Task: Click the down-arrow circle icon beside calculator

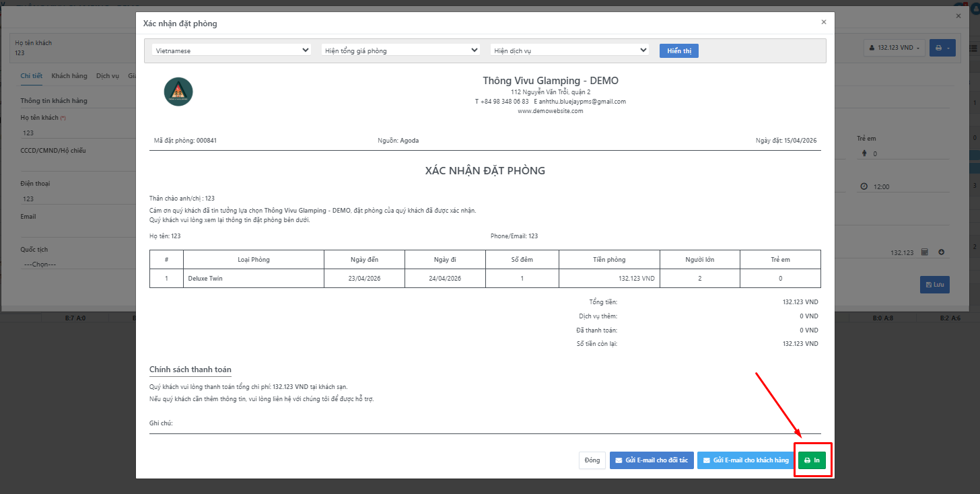Action: coord(941,252)
